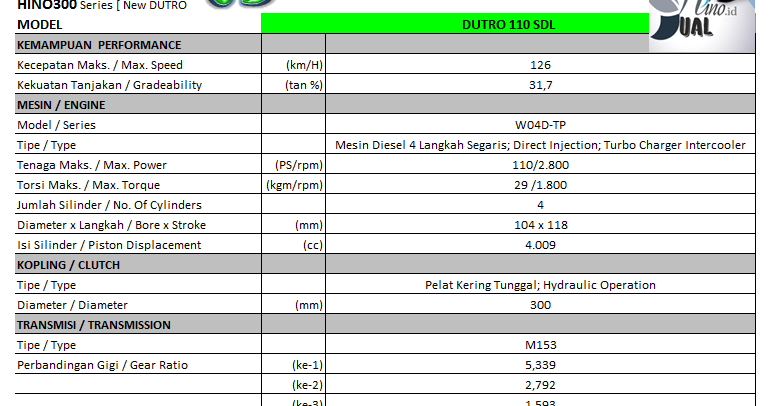Click the TRANSMISI / TRANSMISSION section header
Image resolution: width=773 pixels, height=406 pixels.
point(94,325)
